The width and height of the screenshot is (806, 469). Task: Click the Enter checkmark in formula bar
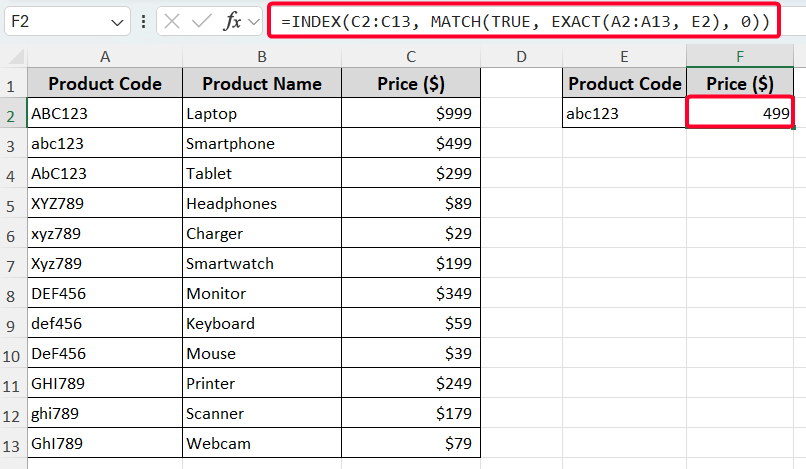tap(202, 21)
